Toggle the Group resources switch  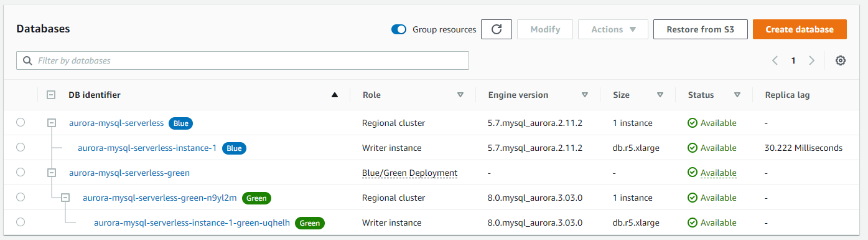click(x=399, y=29)
